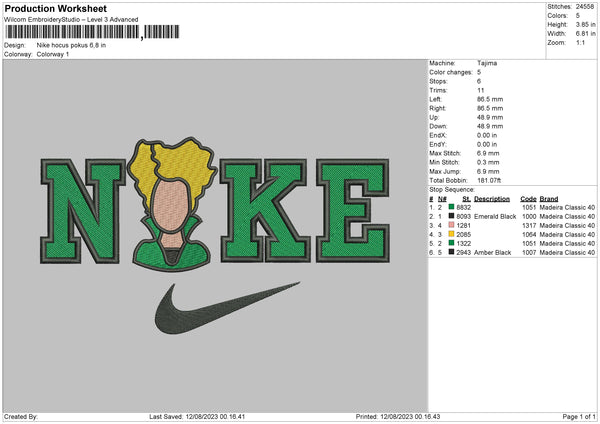Click 'Madeira Classic 40' in the Amber Black row
Screen dimensions: 600x424
pyautogui.click(x=567, y=252)
